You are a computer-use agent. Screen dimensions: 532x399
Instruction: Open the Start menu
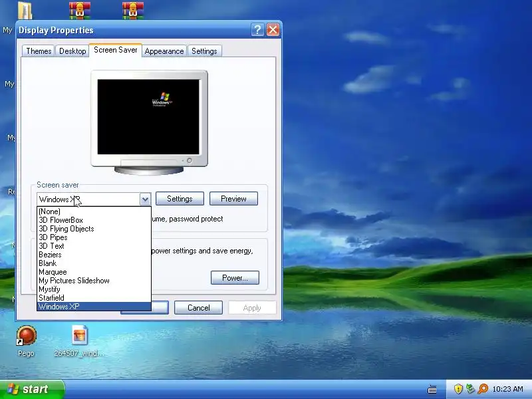point(32,389)
